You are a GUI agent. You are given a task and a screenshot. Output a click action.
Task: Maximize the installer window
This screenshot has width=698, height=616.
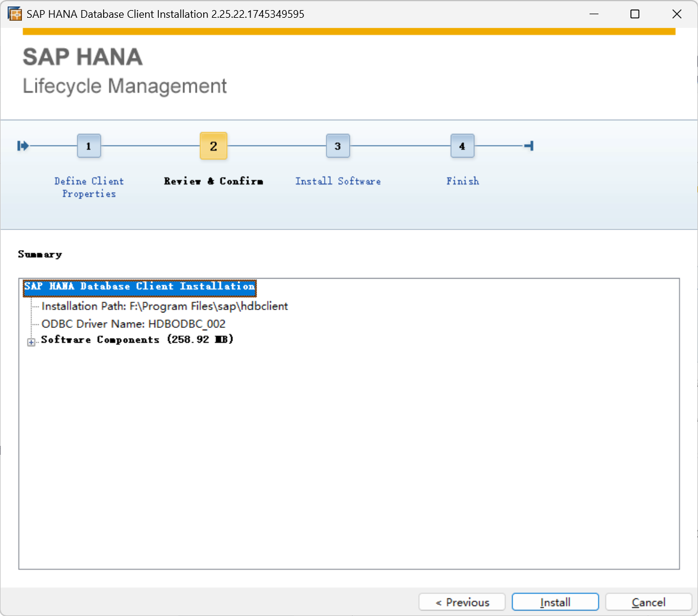(635, 14)
